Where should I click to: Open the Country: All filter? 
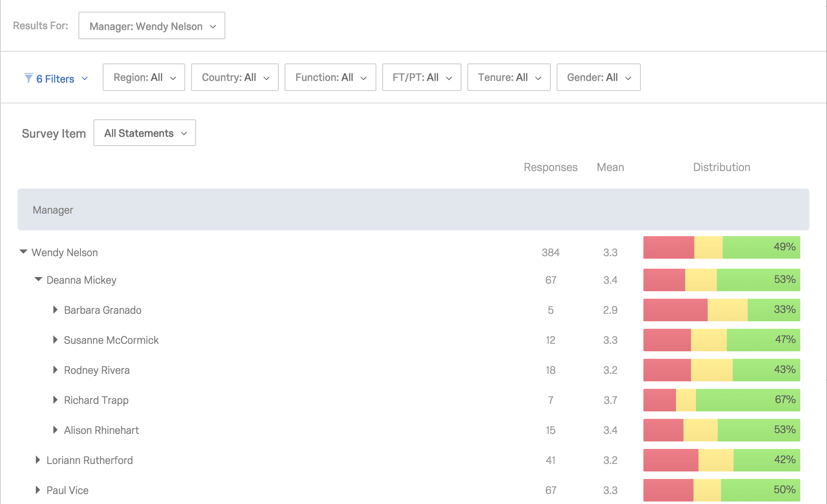(x=234, y=78)
